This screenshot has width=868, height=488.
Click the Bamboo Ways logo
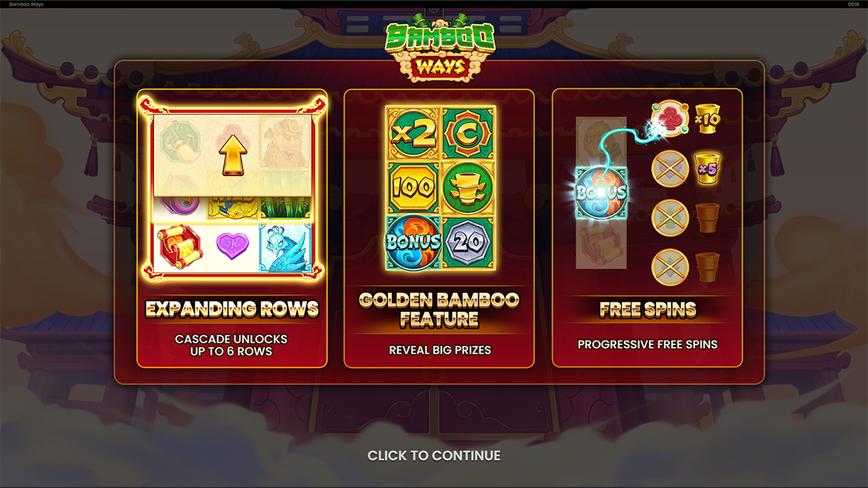[x=440, y=46]
